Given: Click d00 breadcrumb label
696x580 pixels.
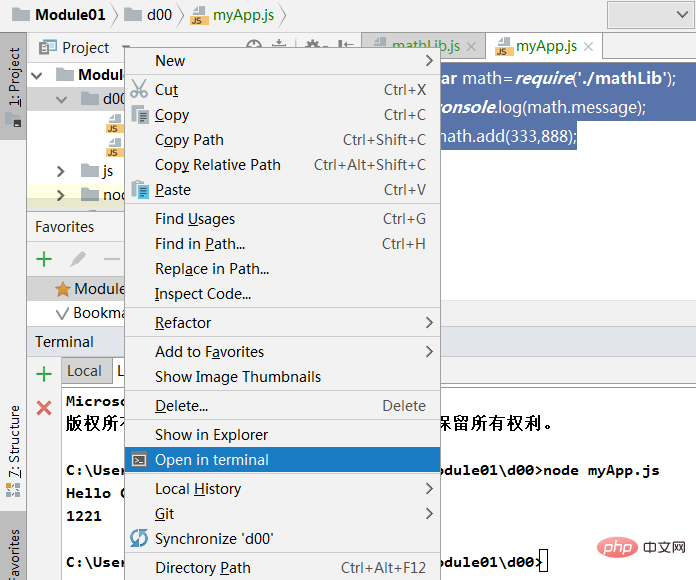Looking at the screenshot, I should tap(159, 15).
